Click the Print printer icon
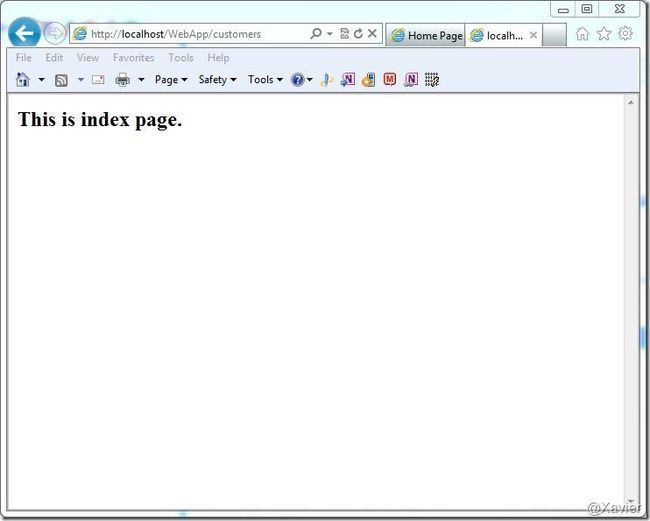The width and height of the screenshot is (650, 521). tap(122, 79)
